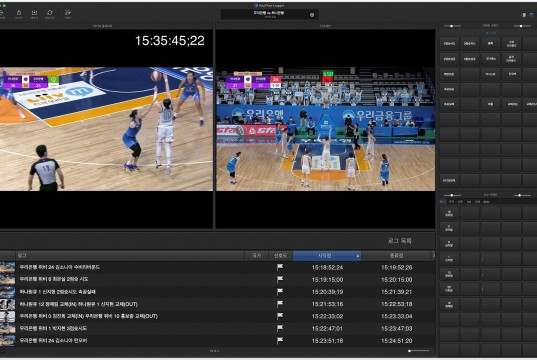The height and width of the screenshot is (360, 537).
Task: Open the thumbnail of the 15:20:39;19 log
Action: click(7, 292)
